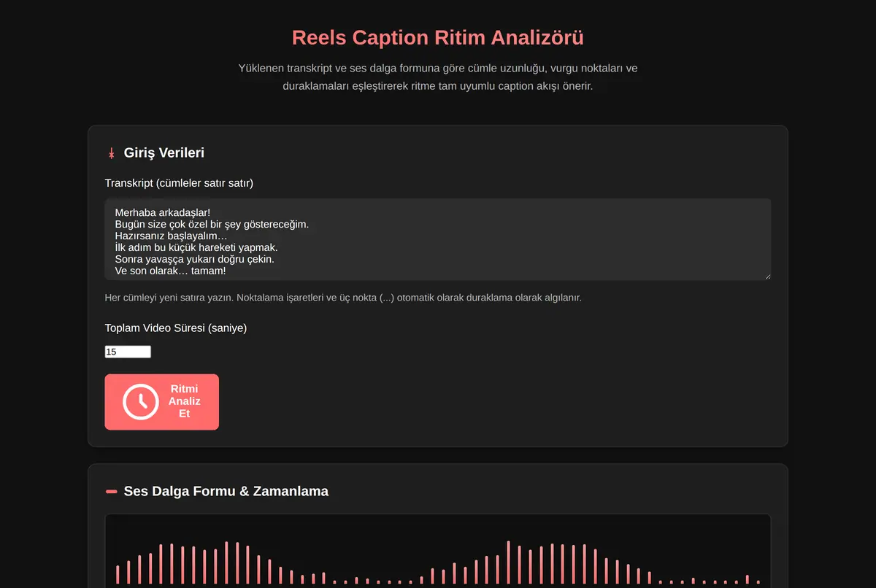Click the line "Ve son olarak… tamam!"
876x588 pixels.
[170, 271]
